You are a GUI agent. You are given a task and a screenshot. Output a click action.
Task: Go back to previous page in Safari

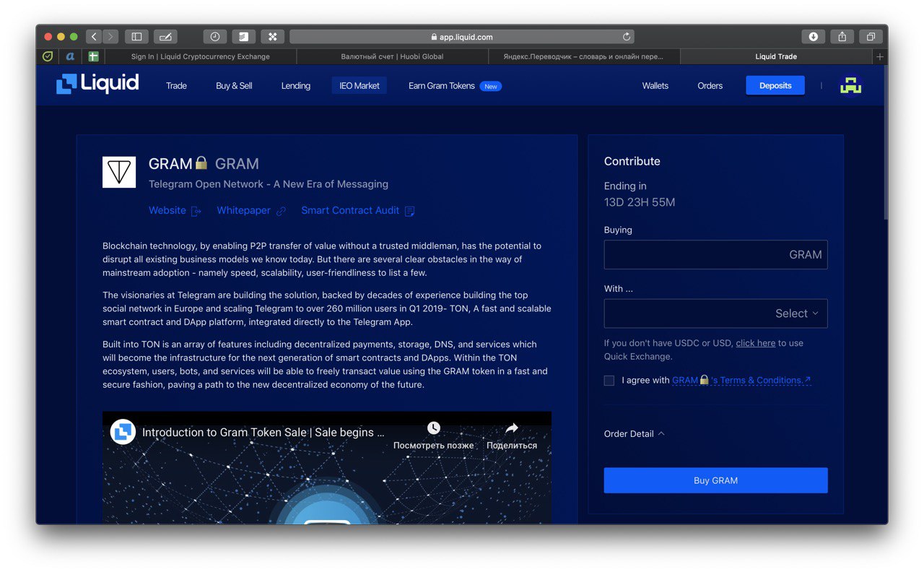click(x=94, y=37)
